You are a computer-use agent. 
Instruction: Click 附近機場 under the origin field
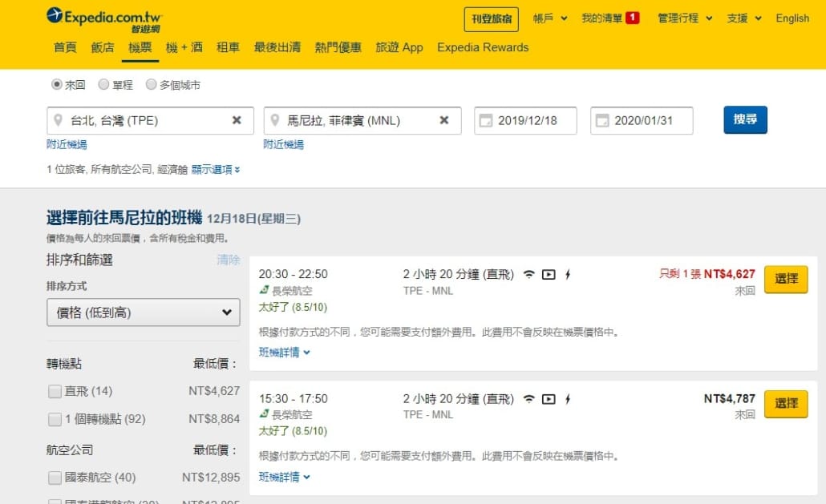click(x=67, y=144)
